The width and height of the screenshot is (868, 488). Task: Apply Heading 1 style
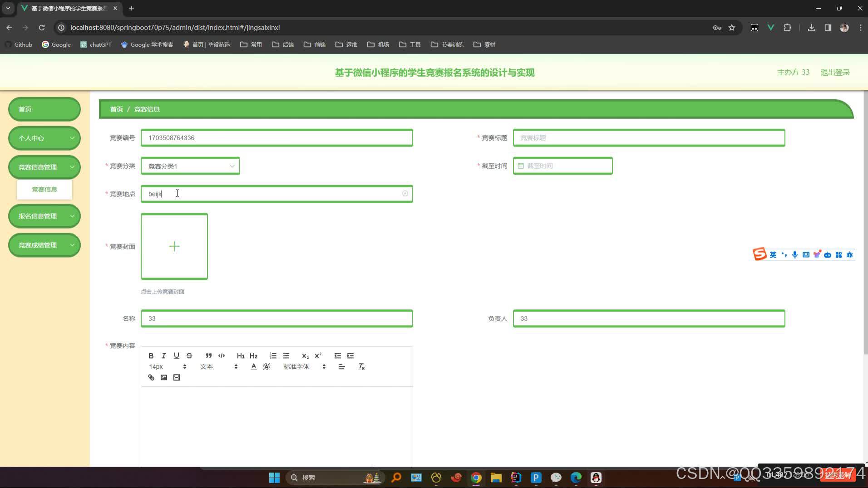click(241, 356)
